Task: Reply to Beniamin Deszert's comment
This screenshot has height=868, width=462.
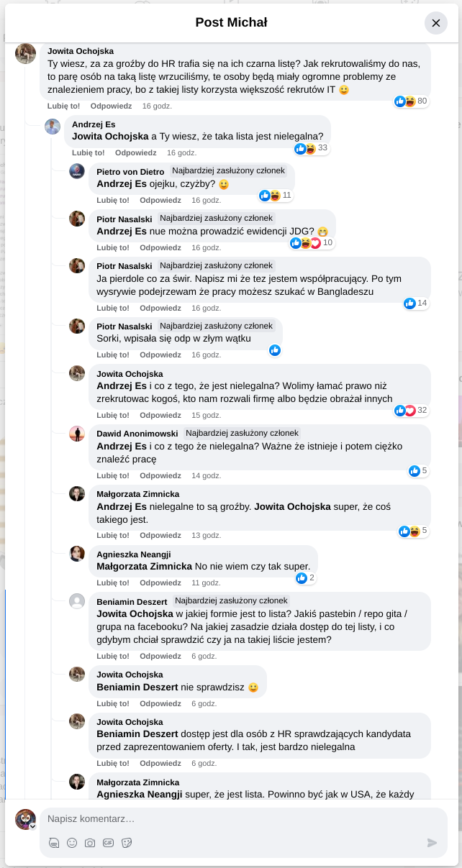Action: point(160,656)
